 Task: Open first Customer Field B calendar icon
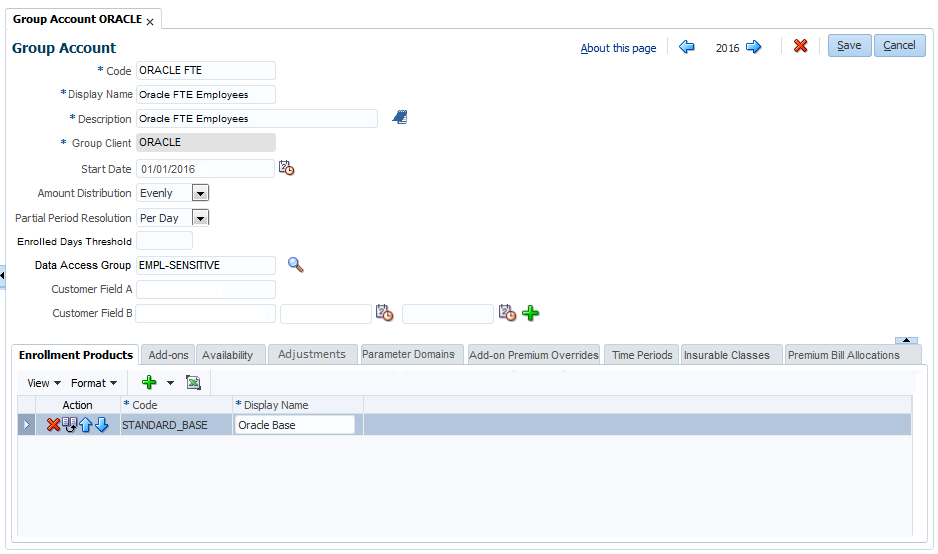tap(384, 312)
